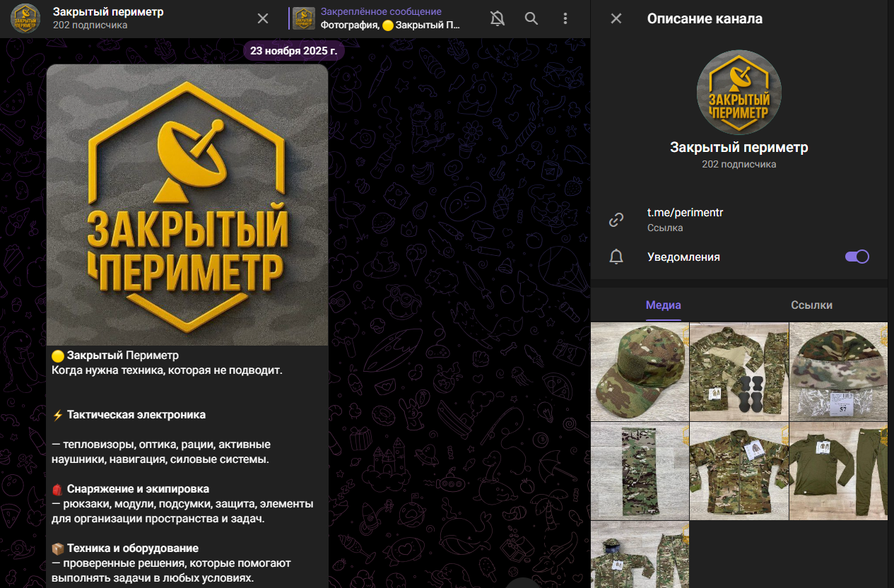The image size is (894, 588).
Task: Click the '23 ноября 2025 г.' date badge
Action: click(x=293, y=51)
